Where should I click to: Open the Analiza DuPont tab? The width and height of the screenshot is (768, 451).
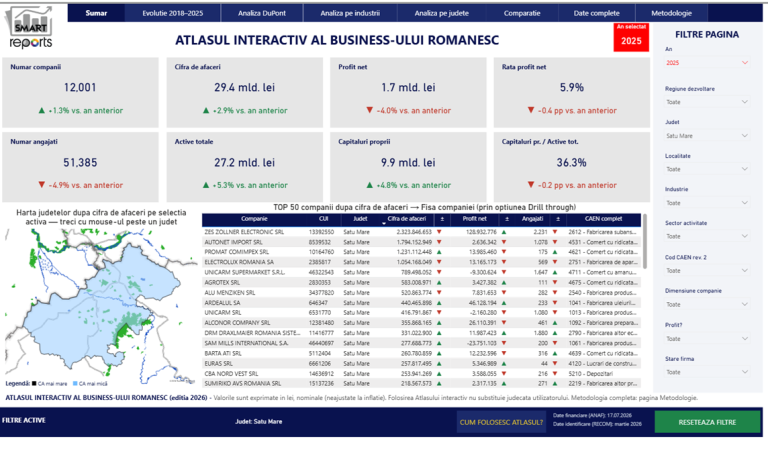coord(262,13)
